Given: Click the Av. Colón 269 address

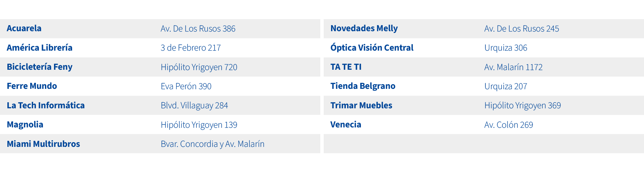Looking at the screenshot, I should point(508,125).
